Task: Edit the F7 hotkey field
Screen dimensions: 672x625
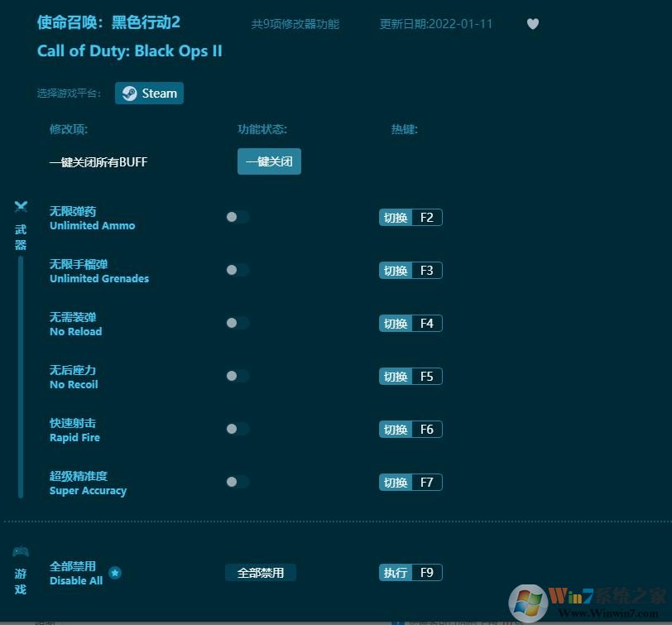Action: [427, 483]
